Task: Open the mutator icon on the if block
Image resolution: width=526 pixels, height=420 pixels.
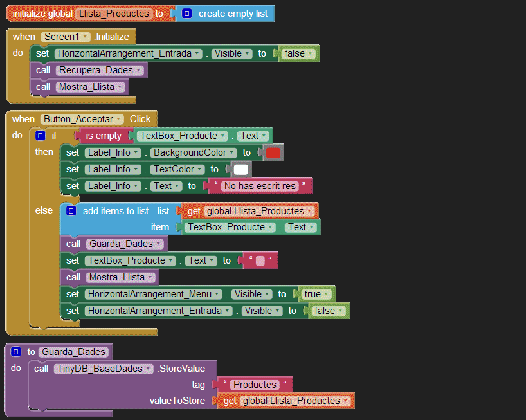Action: tap(40, 136)
